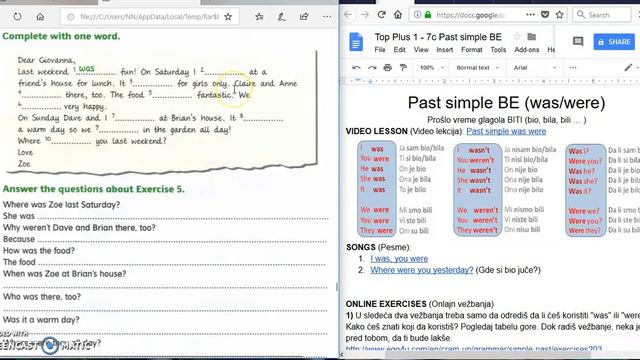Open the File menu in Google Docs
This screenshot has height=360, width=640.
click(x=380, y=50)
